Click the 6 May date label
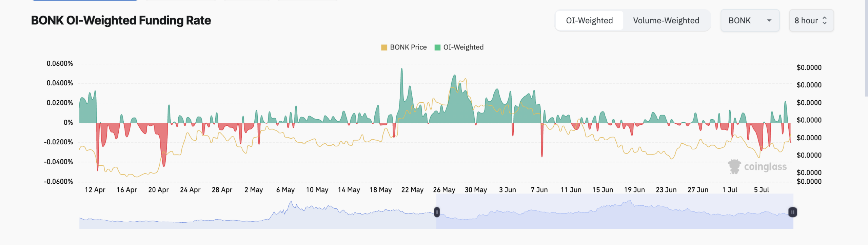Viewport: 868px width, 245px height. (x=285, y=190)
